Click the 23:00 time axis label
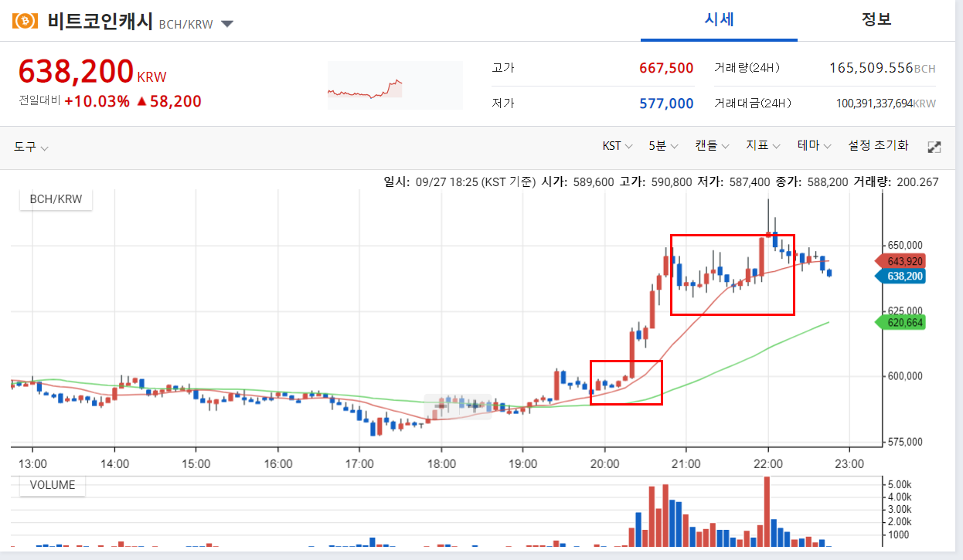This screenshot has height=560, width=963. click(849, 463)
